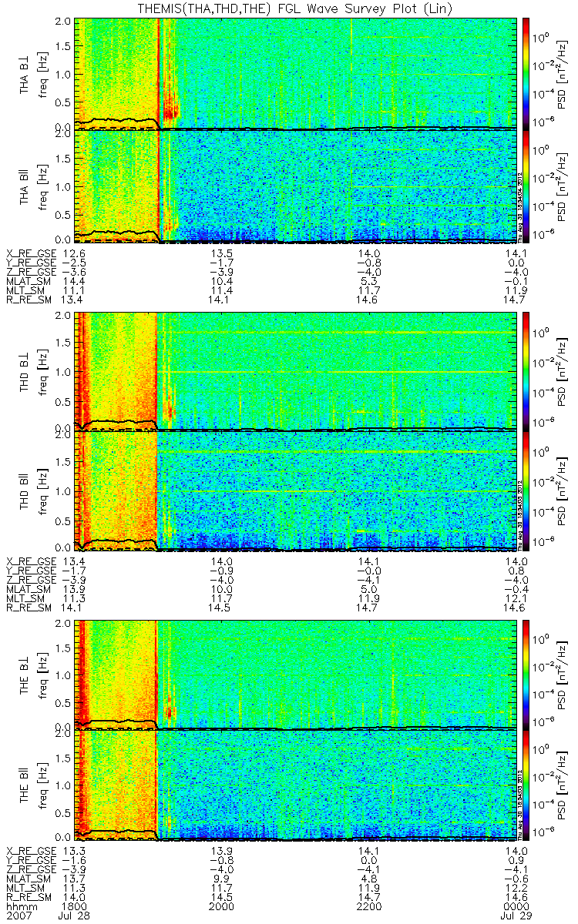Click the PSD color bar beside THA B∥

point(526,186)
